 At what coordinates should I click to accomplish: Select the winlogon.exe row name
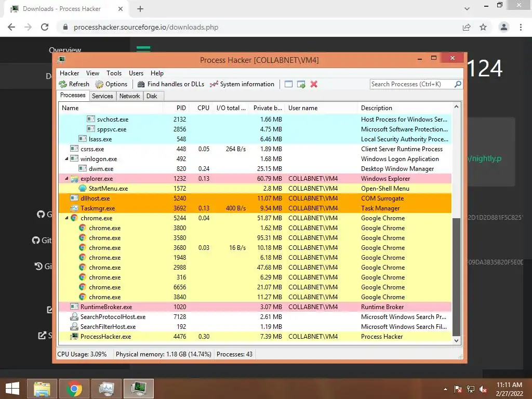point(98,159)
